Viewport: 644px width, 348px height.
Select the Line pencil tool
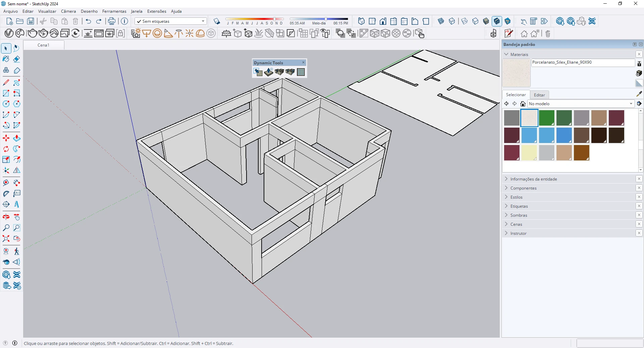point(6,82)
